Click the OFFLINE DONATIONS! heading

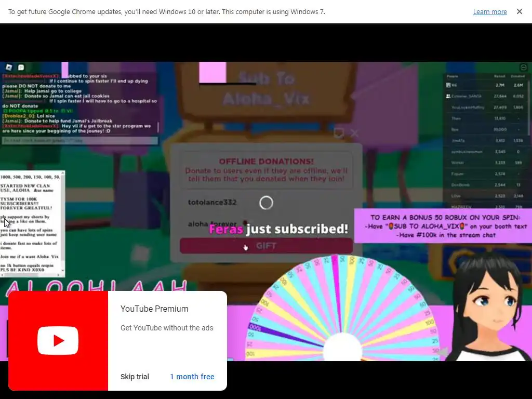[267, 162]
